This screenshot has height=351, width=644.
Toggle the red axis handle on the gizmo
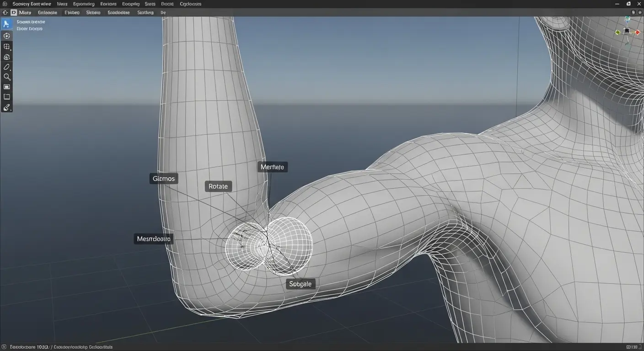[637, 32]
